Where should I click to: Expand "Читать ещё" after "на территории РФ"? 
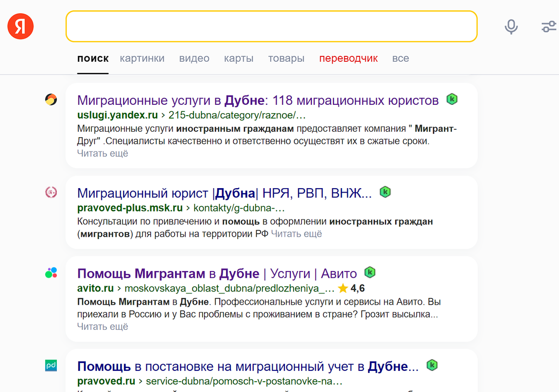tap(296, 234)
